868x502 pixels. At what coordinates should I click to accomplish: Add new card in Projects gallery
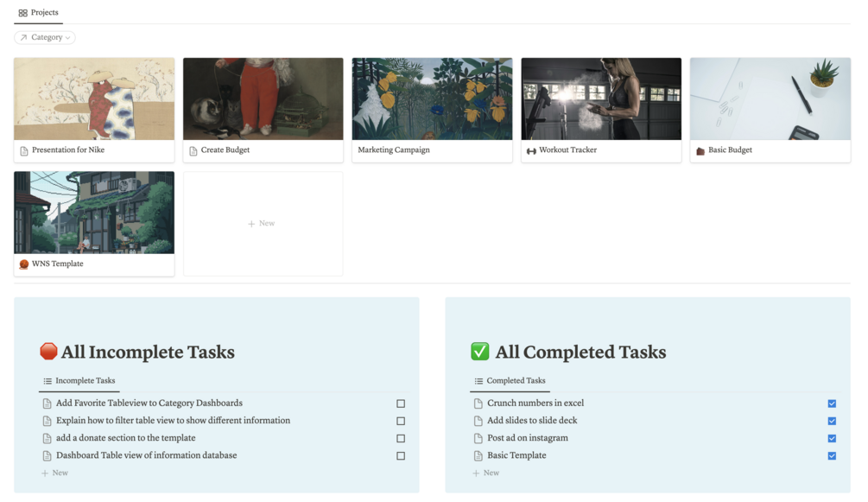click(263, 224)
